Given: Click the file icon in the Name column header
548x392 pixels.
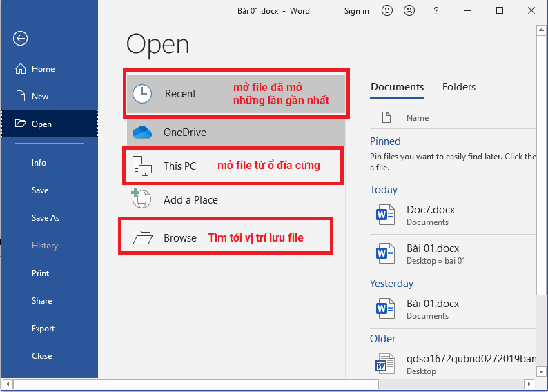Looking at the screenshot, I should pos(386,117).
